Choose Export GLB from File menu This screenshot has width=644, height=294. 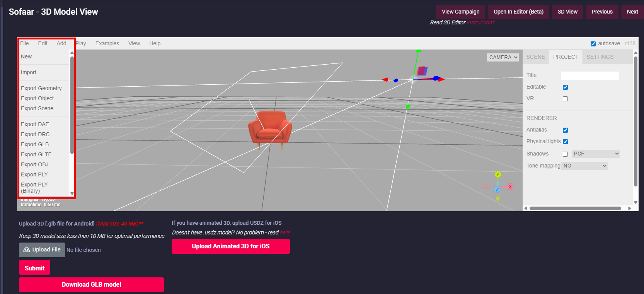(35, 144)
